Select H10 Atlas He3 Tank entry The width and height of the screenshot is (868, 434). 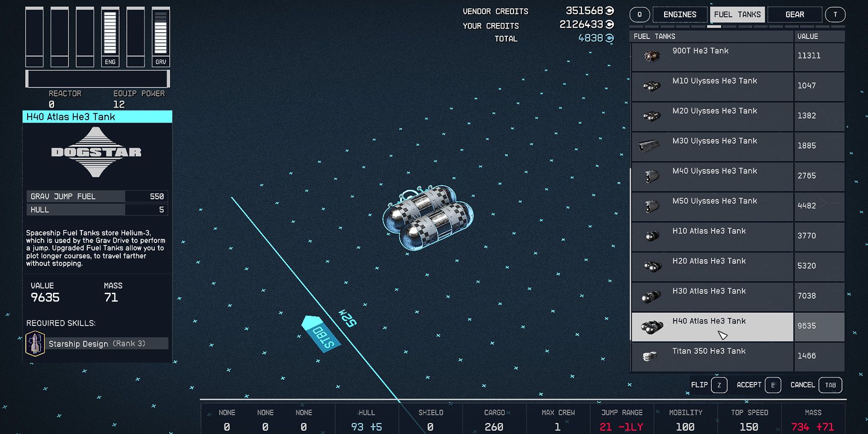pyautogui.click(x=712, y=237)
